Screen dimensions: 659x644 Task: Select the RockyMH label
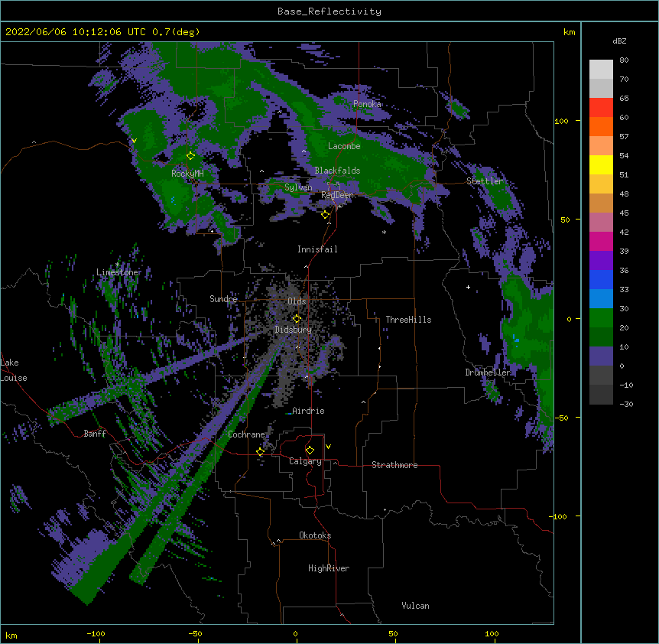coord(187,174)
